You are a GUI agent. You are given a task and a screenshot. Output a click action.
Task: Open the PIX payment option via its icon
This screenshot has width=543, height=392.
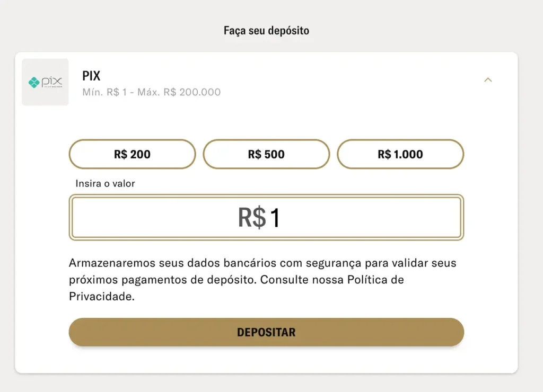[x=45, y=82]
